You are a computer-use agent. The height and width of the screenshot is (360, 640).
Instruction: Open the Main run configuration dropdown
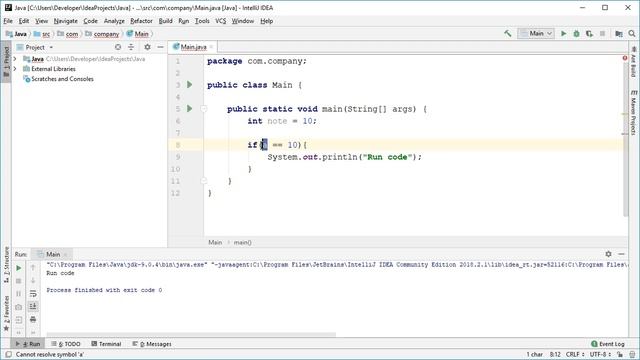(536, 33)
